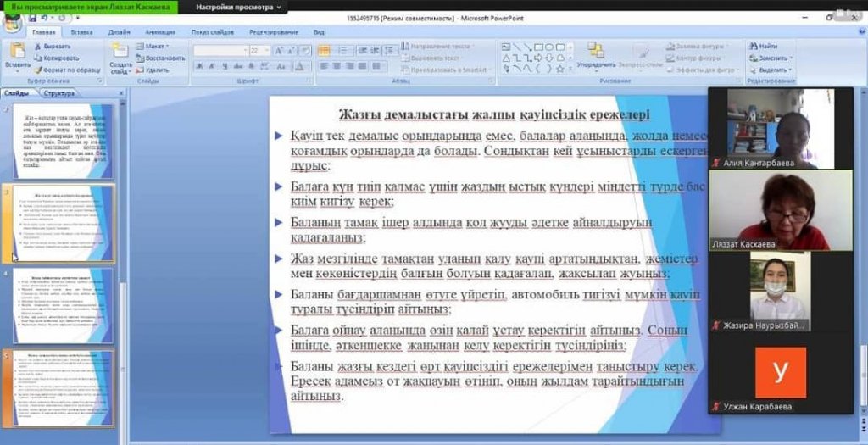Toggle bold Ж formatting
The height and width of the screenshot is (445, 868).
tap(199, 66)
